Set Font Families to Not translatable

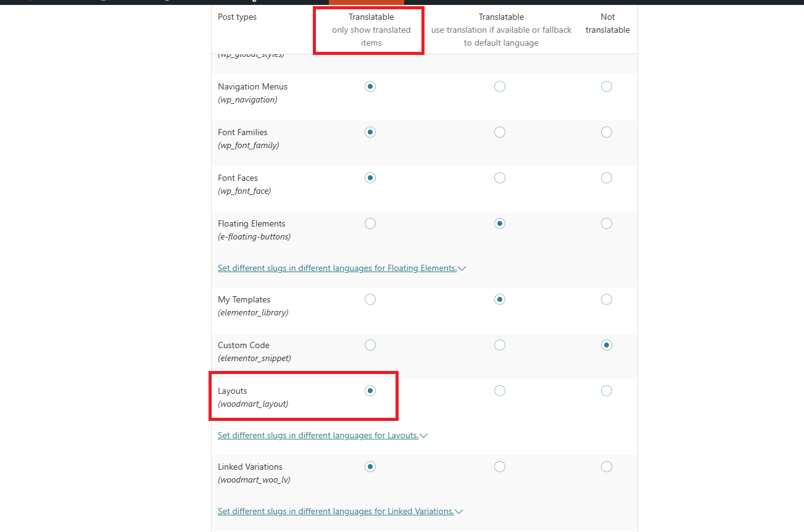pos(607,132)
